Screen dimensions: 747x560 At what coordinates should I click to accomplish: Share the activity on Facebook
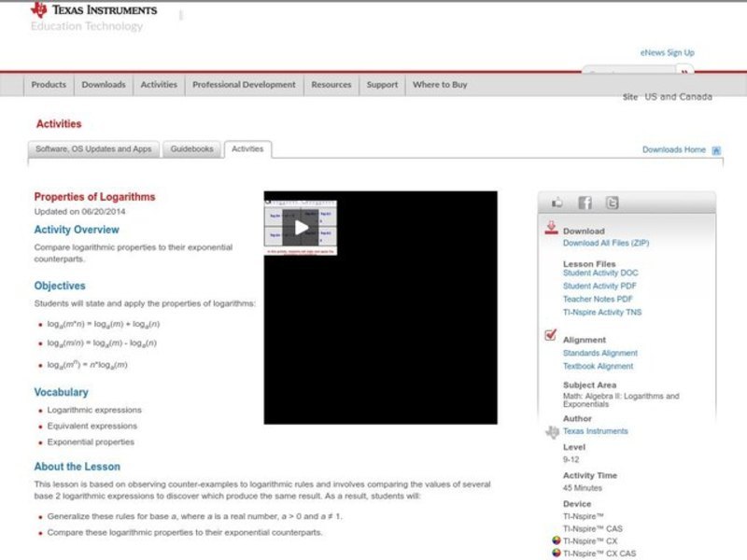click(585, 203)
